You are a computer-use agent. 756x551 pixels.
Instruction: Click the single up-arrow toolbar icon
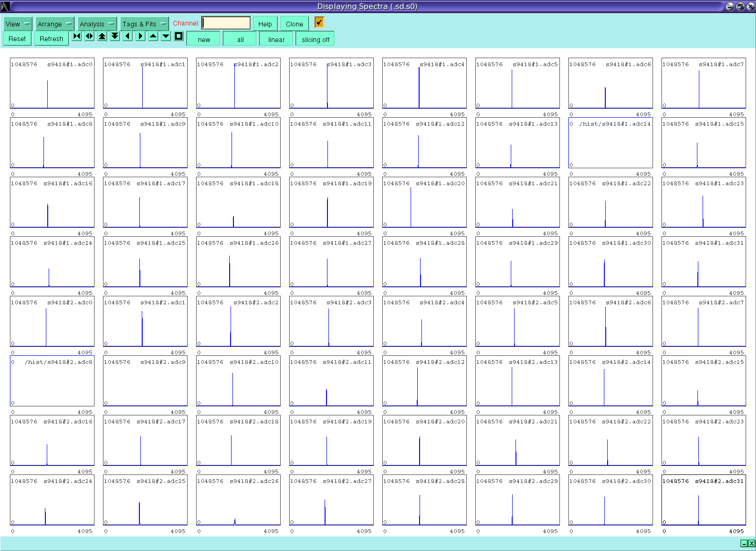[x=153, y=36]
